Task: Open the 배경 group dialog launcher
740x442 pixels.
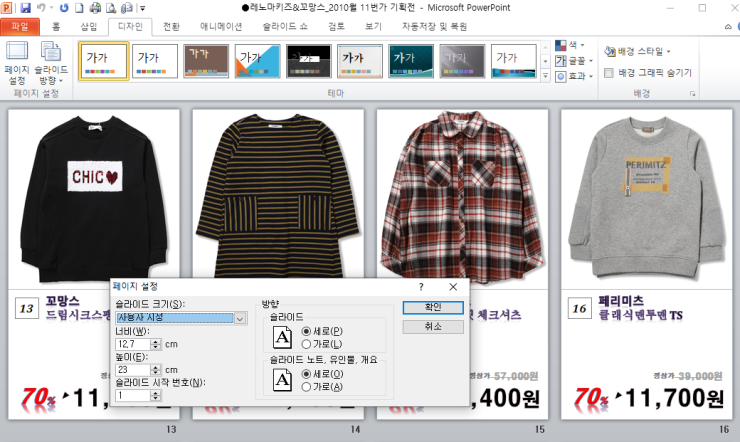Action: click(x=692, y=94)
